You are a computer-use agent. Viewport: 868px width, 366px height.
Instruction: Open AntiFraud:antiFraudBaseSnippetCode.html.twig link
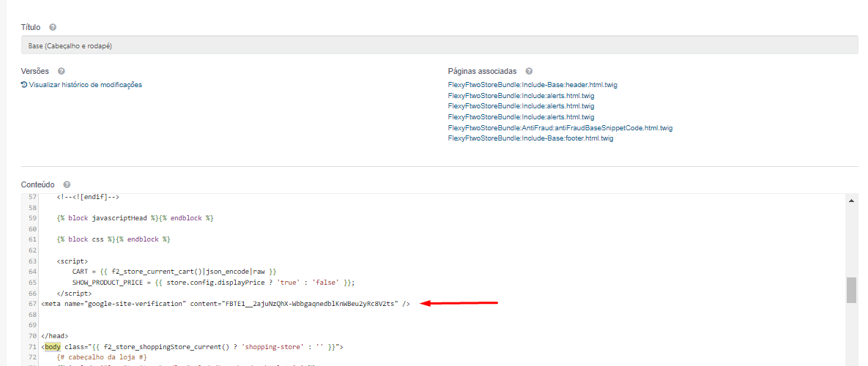pyautogui.click(x=560, y=127)
